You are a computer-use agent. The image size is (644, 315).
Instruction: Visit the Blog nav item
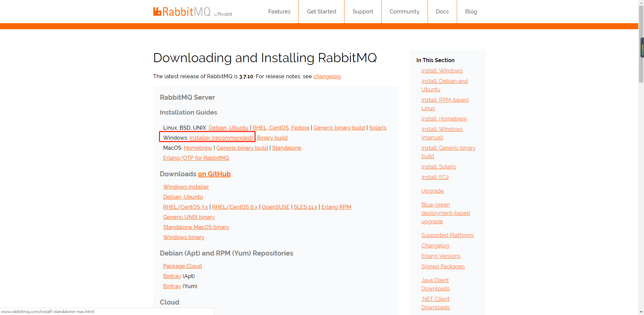(x=471, y=11)
